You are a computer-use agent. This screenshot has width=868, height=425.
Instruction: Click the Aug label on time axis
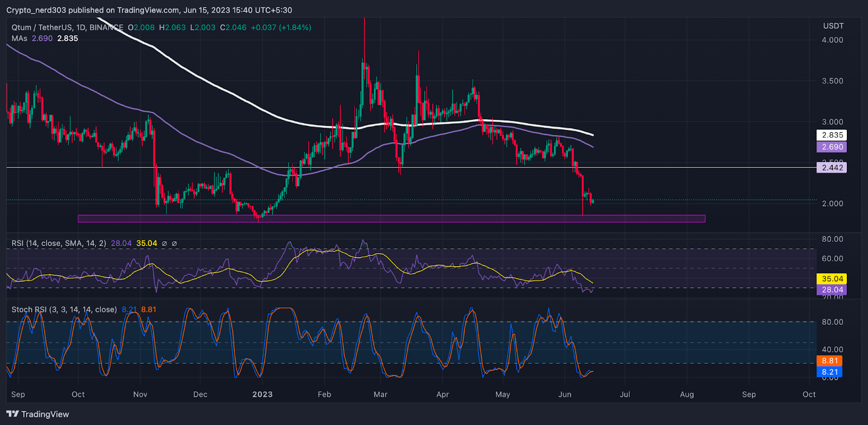pyautogui.click(x=687, y=395)
